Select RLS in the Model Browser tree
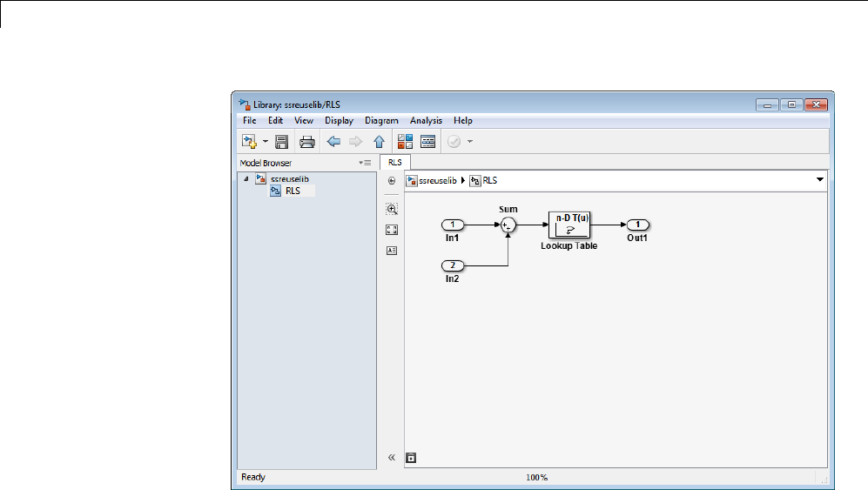The image size is (868, 490). coord(293,191)
